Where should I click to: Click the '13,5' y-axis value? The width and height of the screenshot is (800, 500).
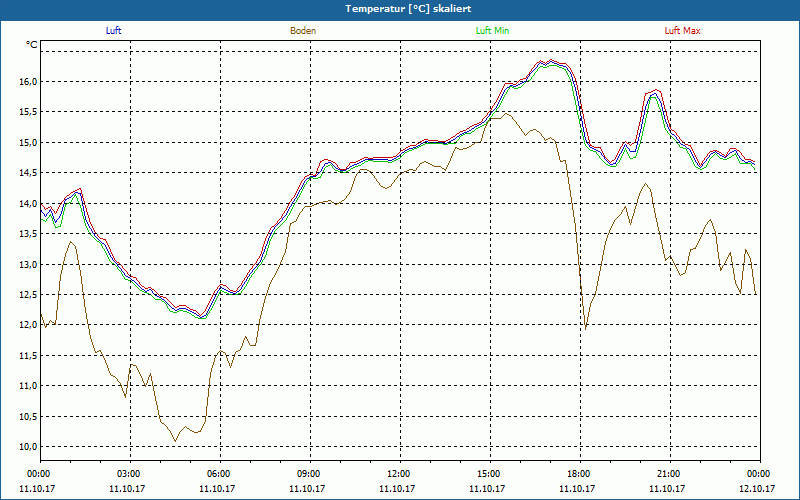pyautogui.click(x=29, y=234)
